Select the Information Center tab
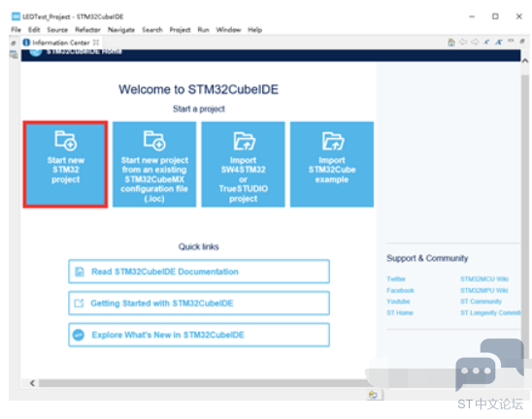Viewport: 532px width, 419px height. click(x=61, y=43)
